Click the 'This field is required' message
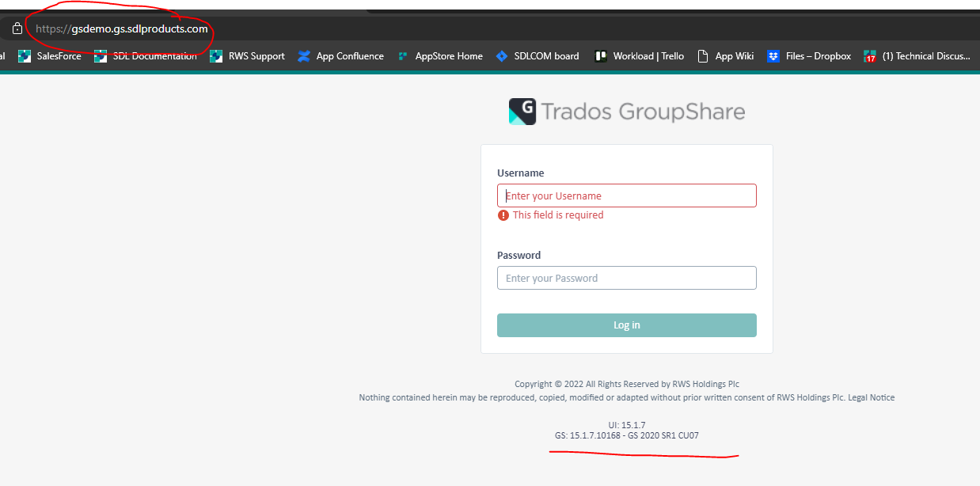The height and width of the screenshot is (486, 980). pyautogui.click(x=558, y=215)
